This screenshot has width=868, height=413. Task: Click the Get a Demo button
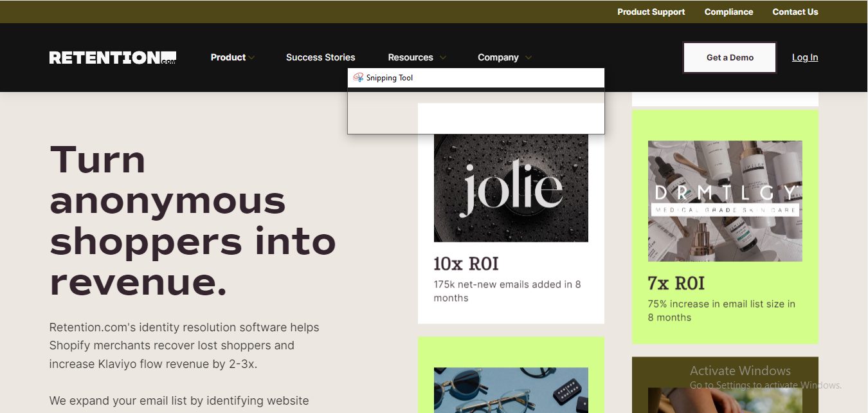point(730,57)
